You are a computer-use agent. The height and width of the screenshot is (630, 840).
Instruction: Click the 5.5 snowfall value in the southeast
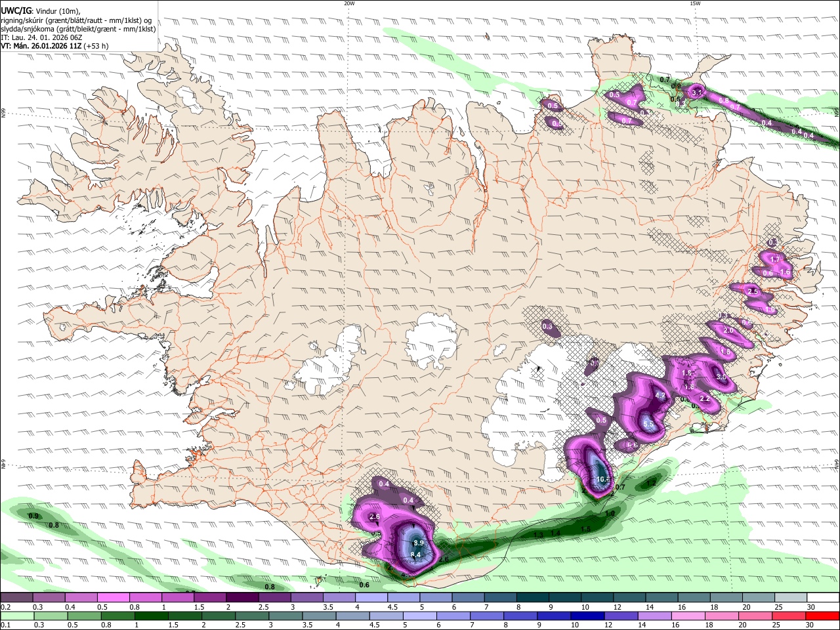649,425
